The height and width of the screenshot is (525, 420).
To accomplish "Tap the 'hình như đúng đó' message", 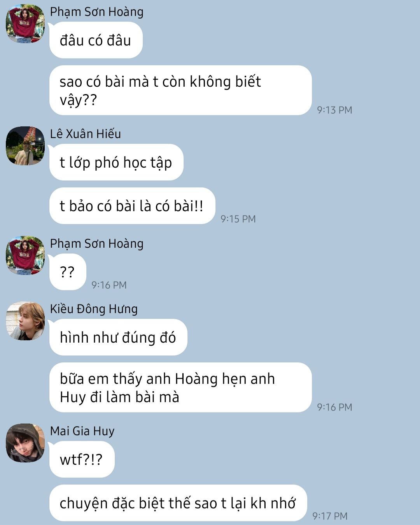I will (x=118, y=337).
